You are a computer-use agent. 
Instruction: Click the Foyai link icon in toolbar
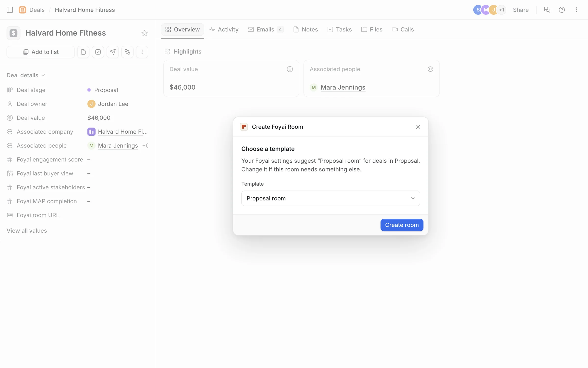pos(127,52)
